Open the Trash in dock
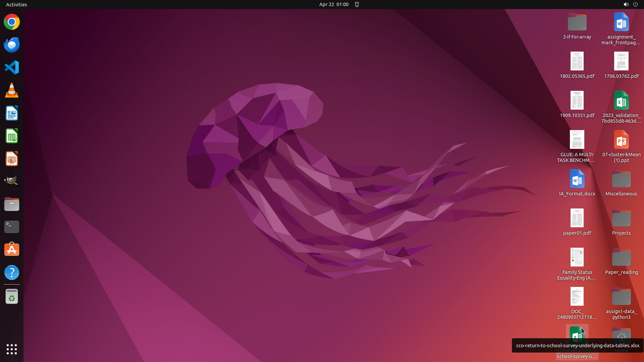The height and width of the screenshot is (362, 644). tap(12, 297)
